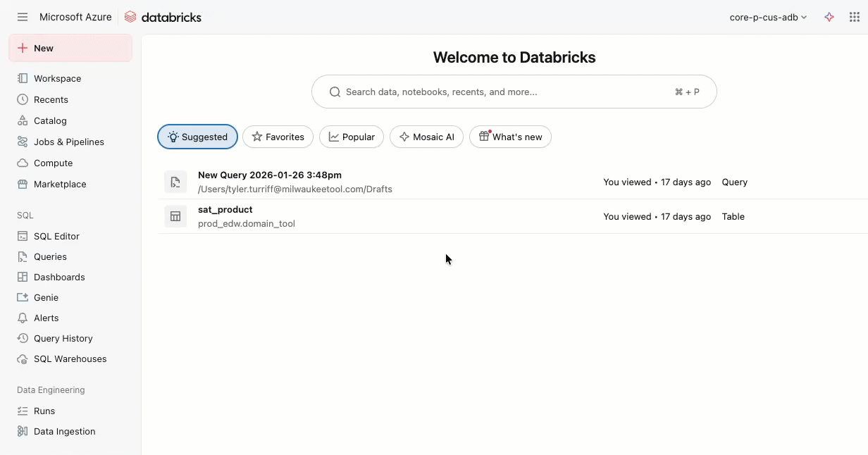
Task: Select the Favorites filter tab
Action: tap(278, 137)
